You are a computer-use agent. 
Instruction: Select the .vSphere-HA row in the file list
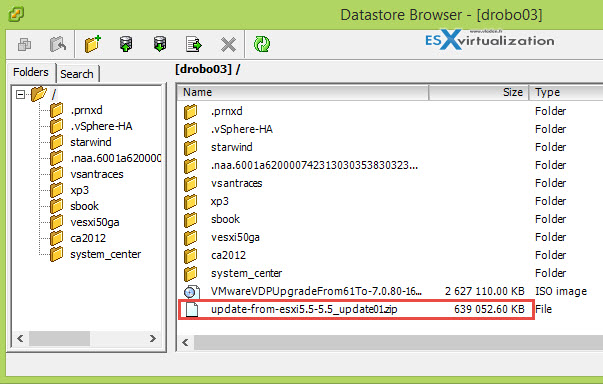pyautogui.click(x=390, y=130)
